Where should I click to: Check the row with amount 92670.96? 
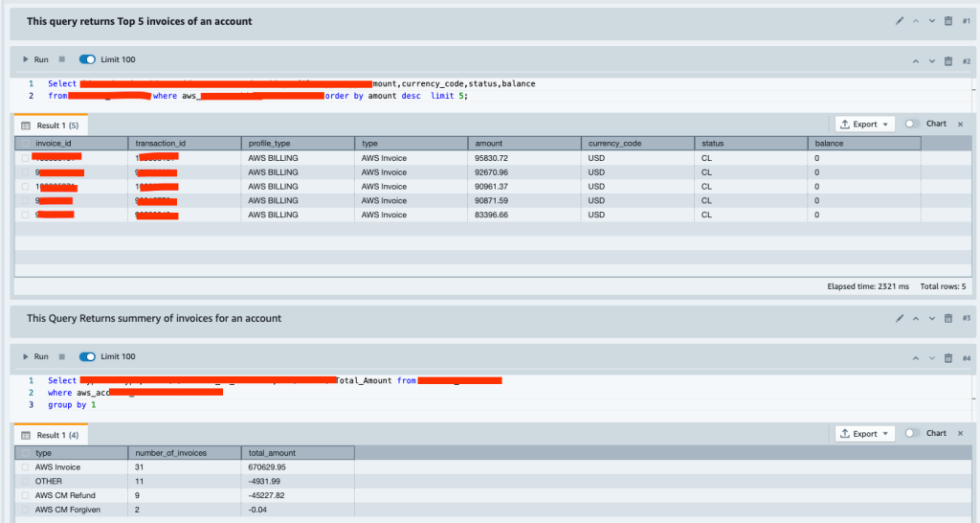click(x=25, y=172)
